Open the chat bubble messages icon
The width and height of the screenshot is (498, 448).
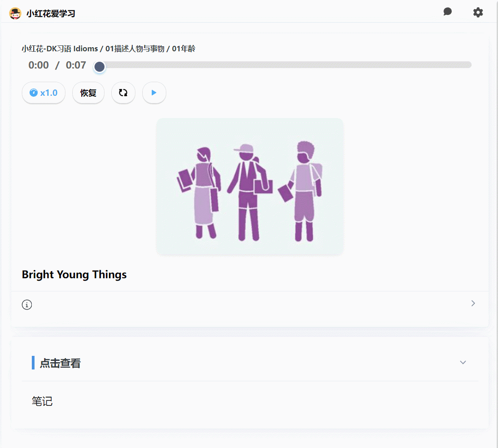coord(448,12)
